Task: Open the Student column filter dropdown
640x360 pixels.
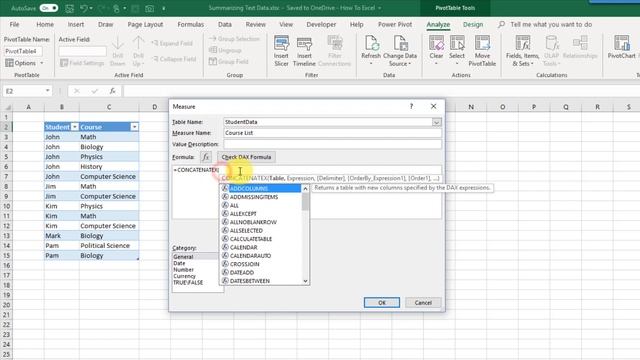Action: [74, 127]
